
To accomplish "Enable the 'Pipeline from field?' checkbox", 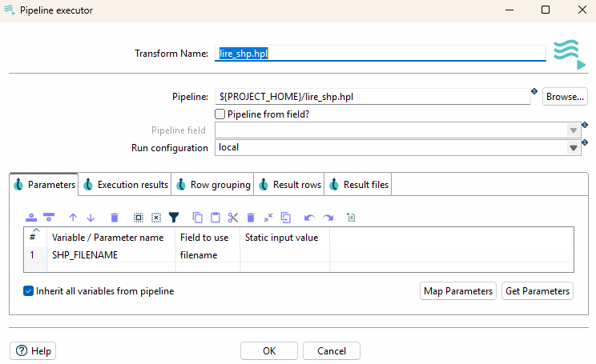I will (x=220, y=114).
